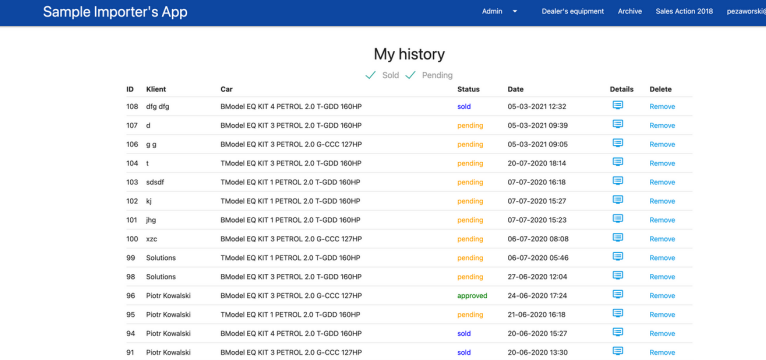Remove order 94 Piotr Kowalski
This screenshot has height=360, width=766.
click(x=662, y=334)
